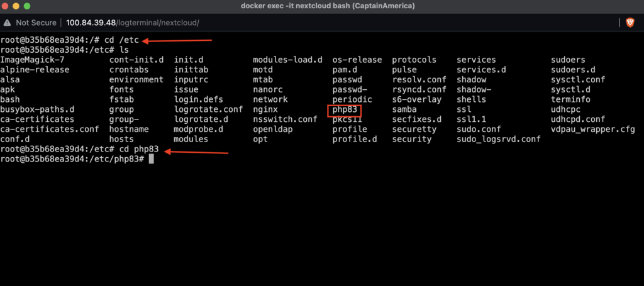Click the vdpau_wrapper.cfg file name
The height and width of the screenshot is (286, 644).
click(593, 129)
